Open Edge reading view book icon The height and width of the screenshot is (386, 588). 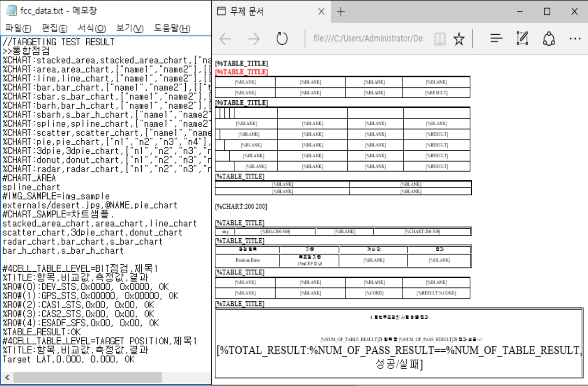tap(439, 39)
